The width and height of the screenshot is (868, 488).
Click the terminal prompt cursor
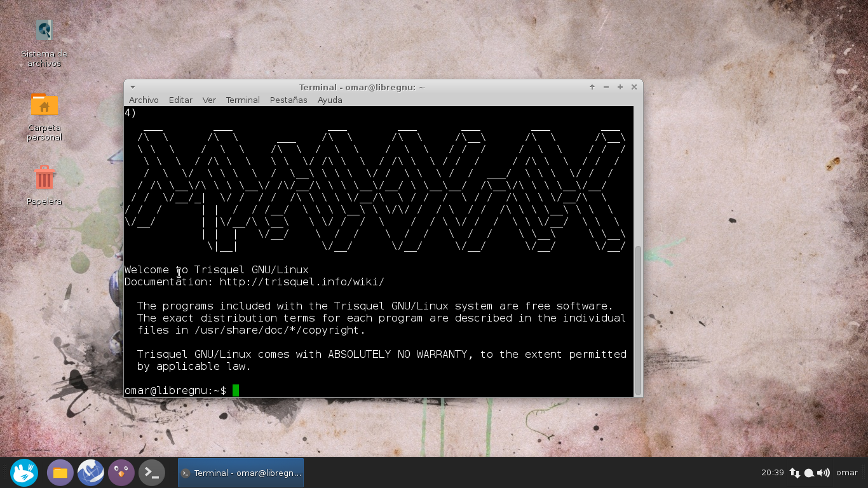coord(236,390)
